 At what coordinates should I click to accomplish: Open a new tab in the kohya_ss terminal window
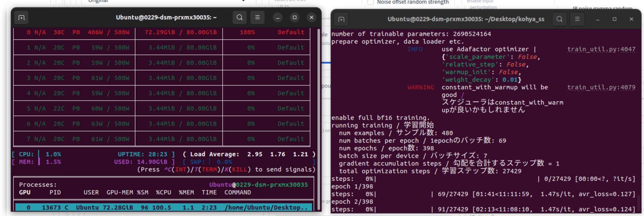point(341,19)
